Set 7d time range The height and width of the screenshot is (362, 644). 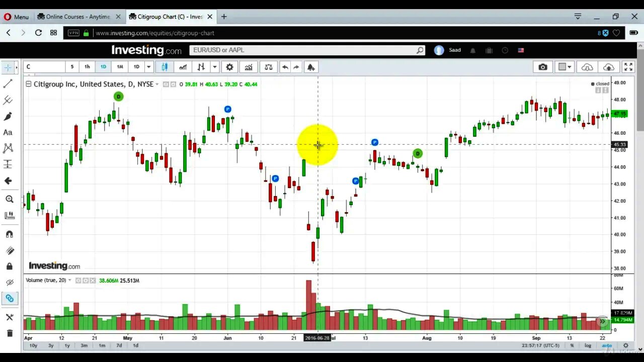tap(119, 345)
